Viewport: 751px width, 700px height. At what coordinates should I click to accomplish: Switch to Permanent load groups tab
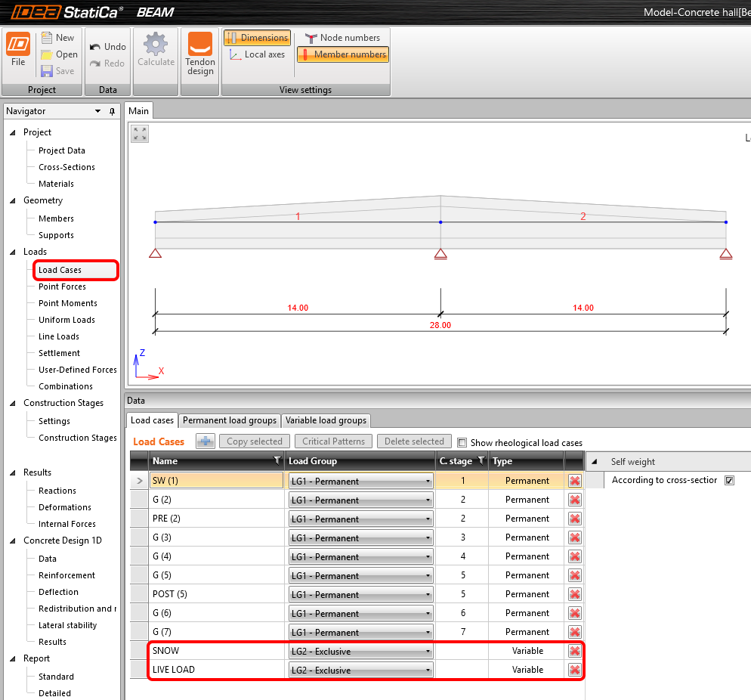coord(230,420)
